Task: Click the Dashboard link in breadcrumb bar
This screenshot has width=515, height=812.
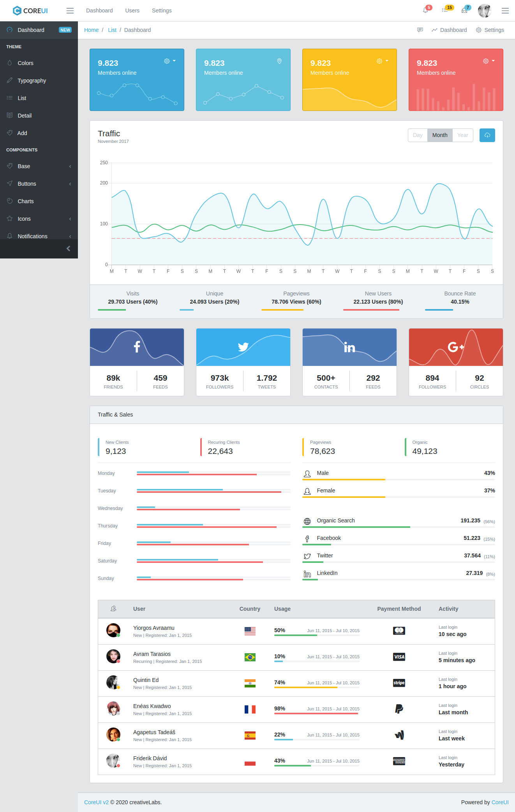Action: [x=449, y=30]
